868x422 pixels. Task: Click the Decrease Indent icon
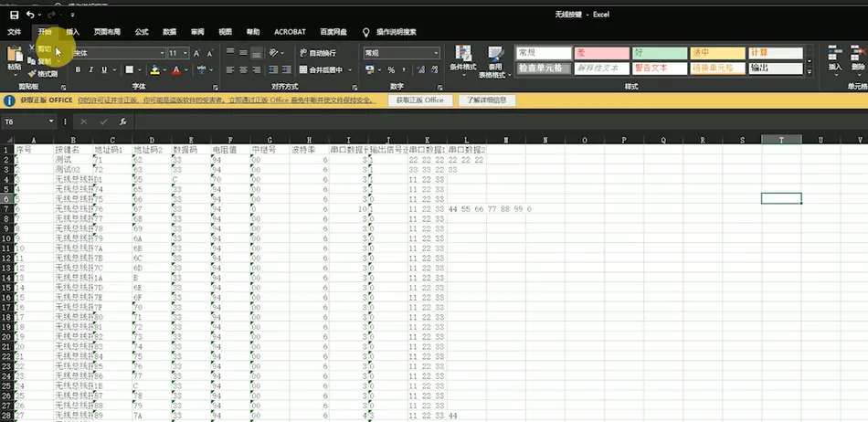[x=273, y=69]
